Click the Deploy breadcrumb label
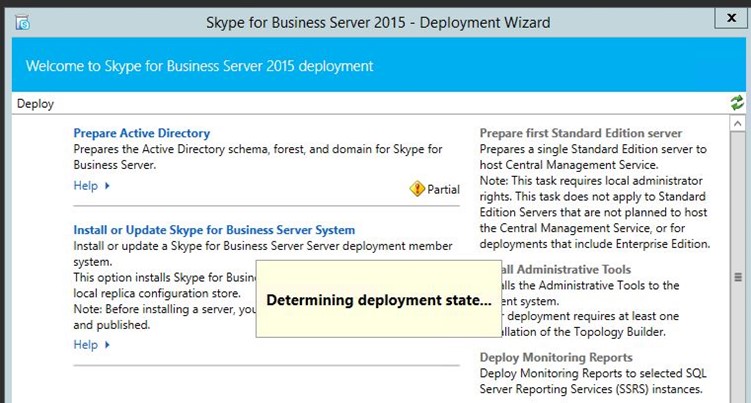751x403 pixels. point(35,104)
